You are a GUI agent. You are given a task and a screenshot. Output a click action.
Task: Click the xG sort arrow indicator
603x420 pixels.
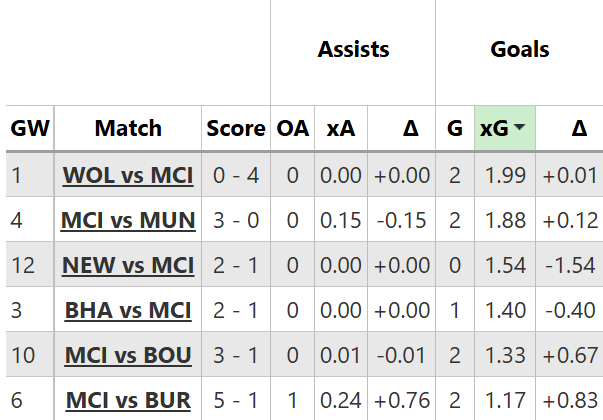coord(520,128)
